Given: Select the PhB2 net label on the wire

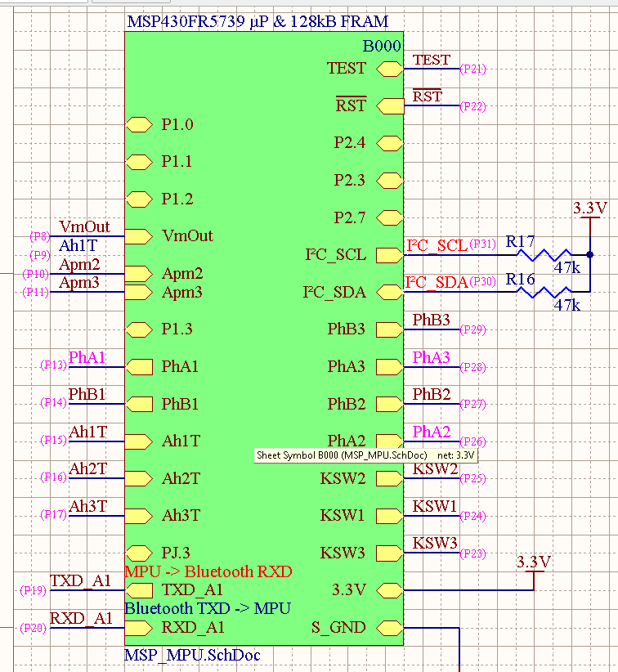Looking at the screenshot, I should (432, 394).
